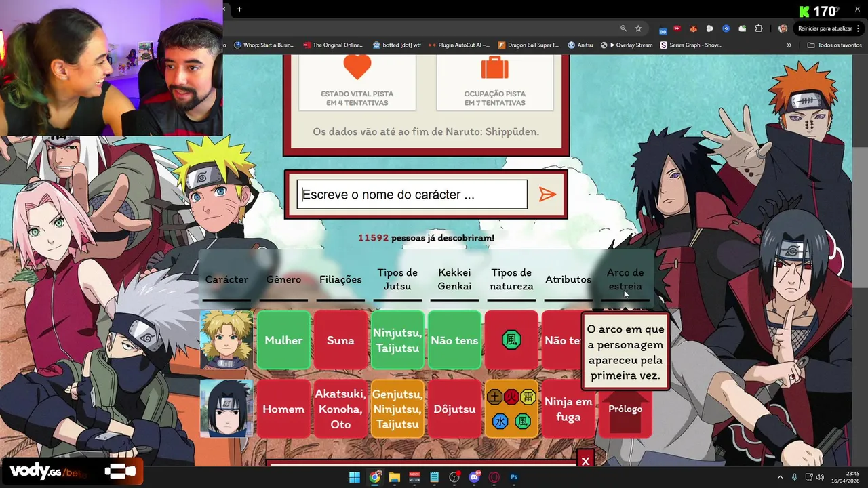Screen dimensions: 868x488
Task: Click Arco de estreia column header
Action: tap(625, 279)
